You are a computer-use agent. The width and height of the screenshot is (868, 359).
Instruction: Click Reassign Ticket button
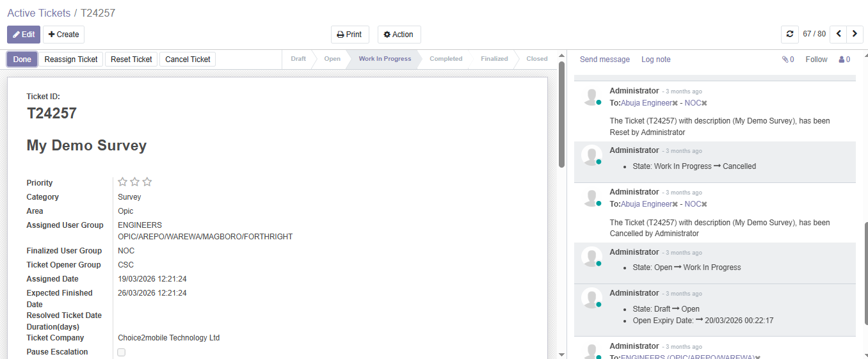(x=71, y=60)
